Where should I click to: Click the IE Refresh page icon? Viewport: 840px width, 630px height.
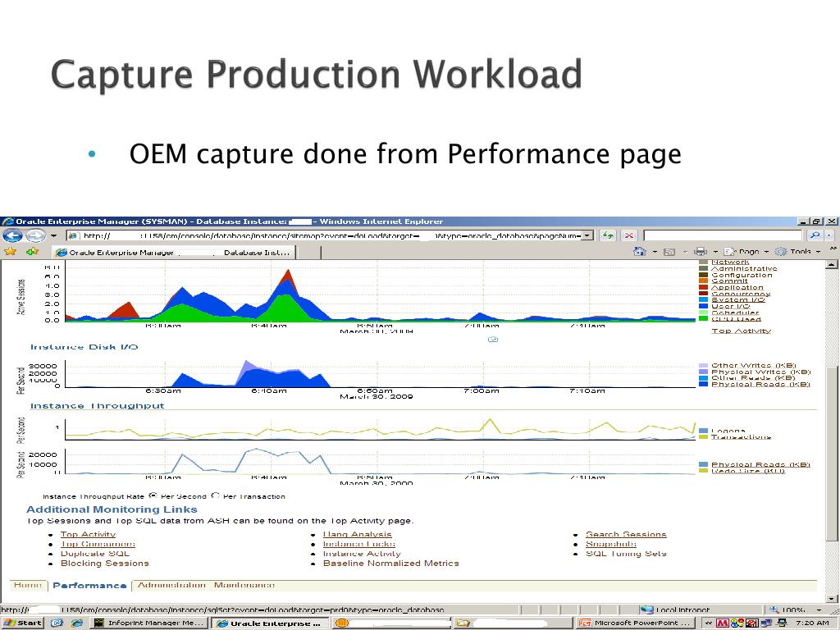tap(608, 236)
